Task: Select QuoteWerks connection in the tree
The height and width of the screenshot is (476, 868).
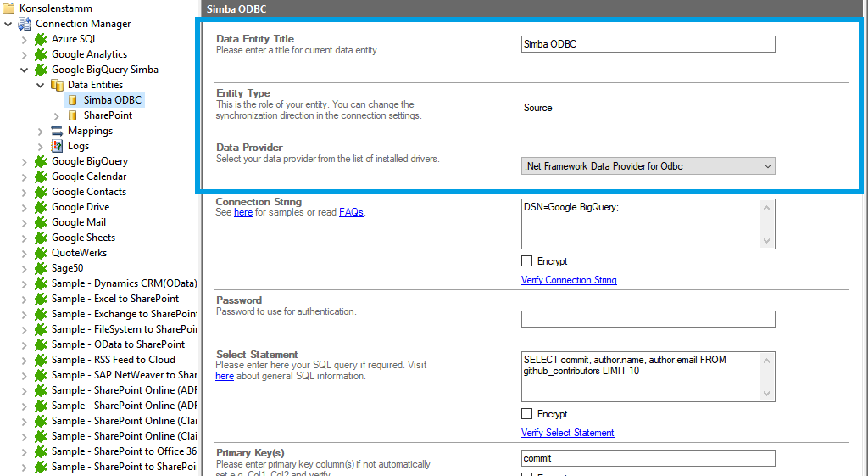Action: (x=79, y=253)
